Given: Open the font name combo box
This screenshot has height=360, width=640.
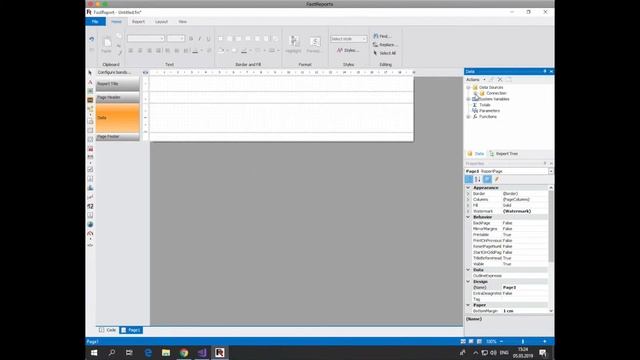Looking at the screenshot, I should pyautogui.click(x=146, y=38).
